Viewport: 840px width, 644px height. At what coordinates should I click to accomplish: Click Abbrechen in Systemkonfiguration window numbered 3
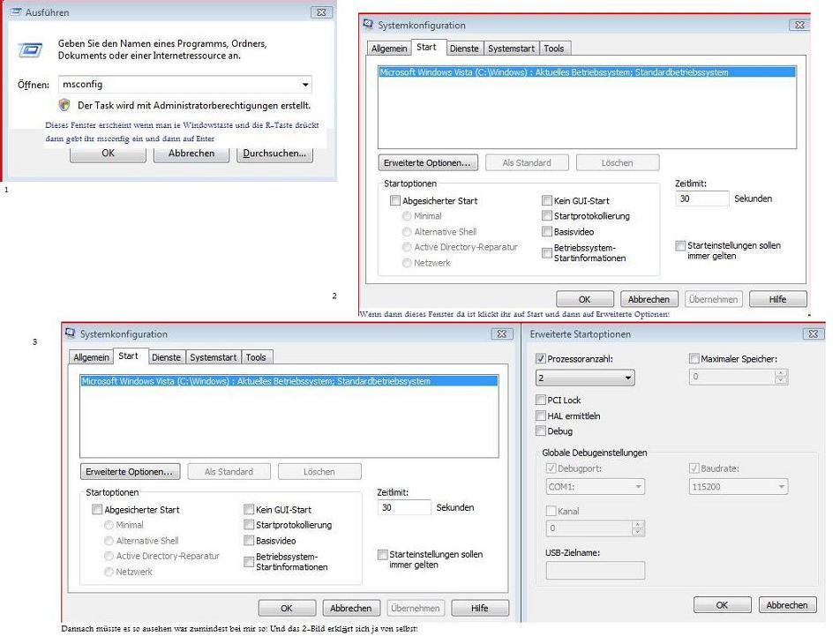coord(351,608)
